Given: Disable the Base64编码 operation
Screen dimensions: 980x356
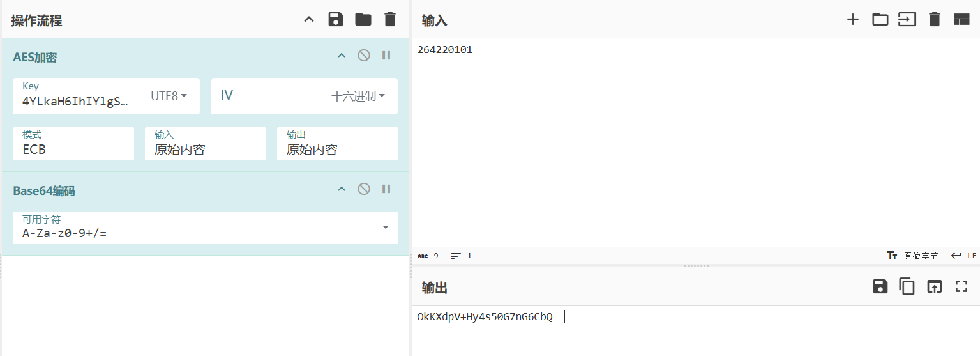Looking at the screenshot, I should coord(364,189).
